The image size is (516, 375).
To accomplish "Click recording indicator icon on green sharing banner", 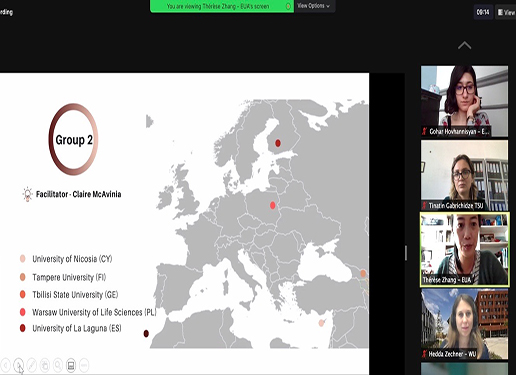I will tap(288, 6).
